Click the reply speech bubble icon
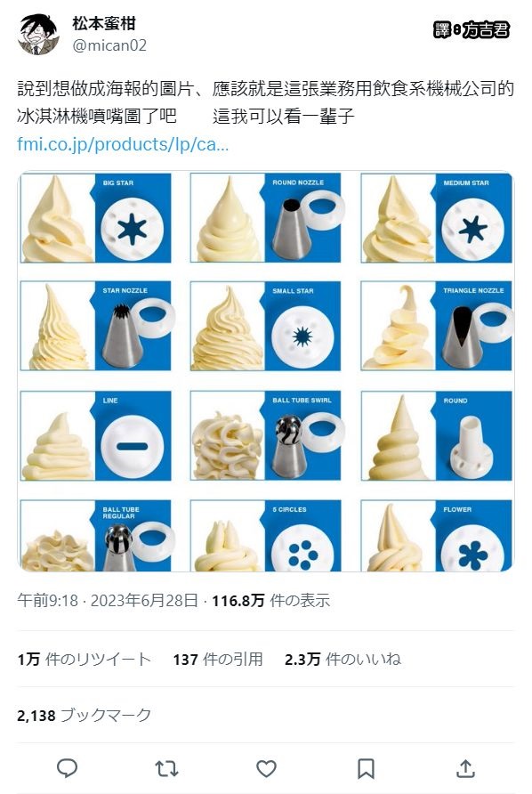 click(x=67, y=768)
